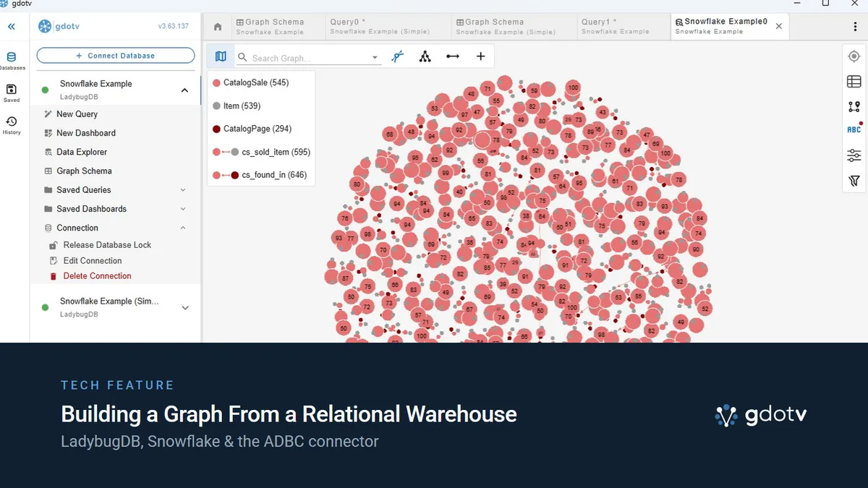The width and height of the screenshot is (868, 488).
Task: Switch to Graph Schema Snowflake Example (Simple) tab
Action: [x=513, y=27]
